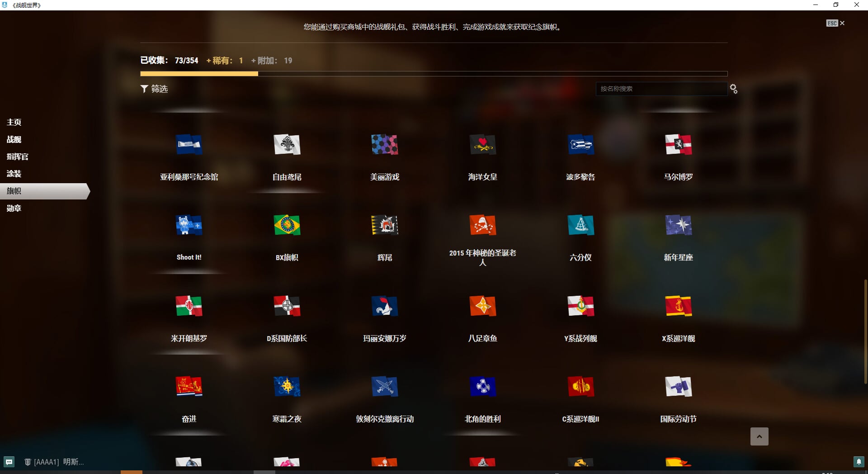Screen dimensions: 868x474
Task: Open the 勋章 medals section
Action: [14, 208]
